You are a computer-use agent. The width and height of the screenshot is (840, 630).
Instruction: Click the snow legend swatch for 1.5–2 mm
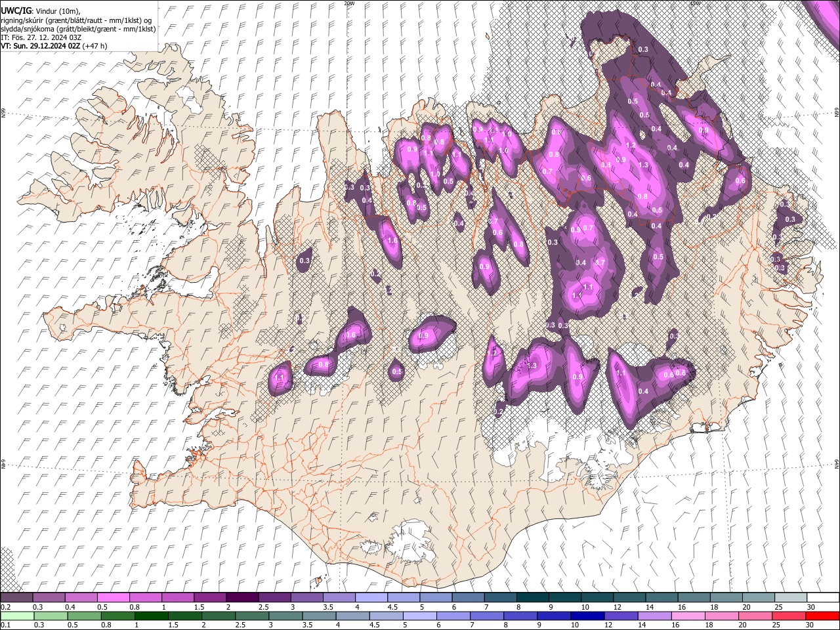pos(209,598)
